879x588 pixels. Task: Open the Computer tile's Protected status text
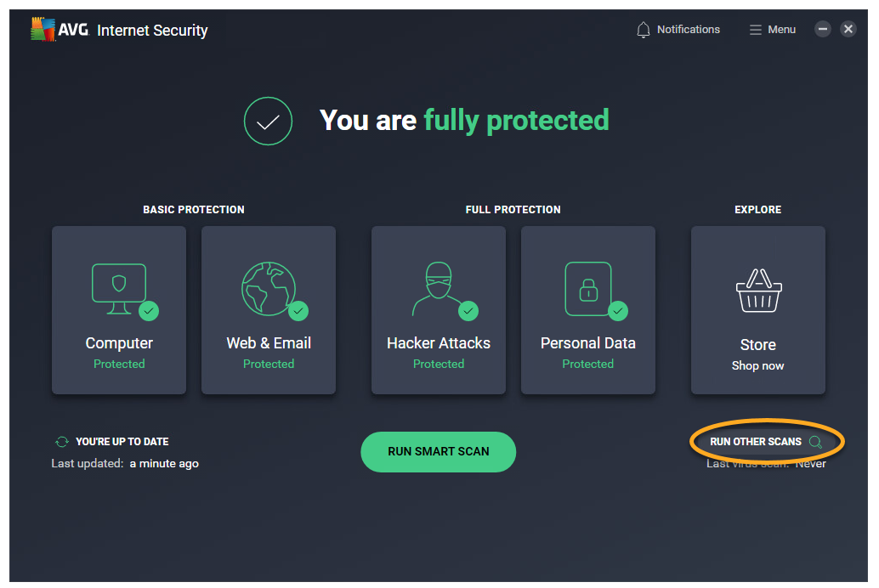tap(119, 364)
